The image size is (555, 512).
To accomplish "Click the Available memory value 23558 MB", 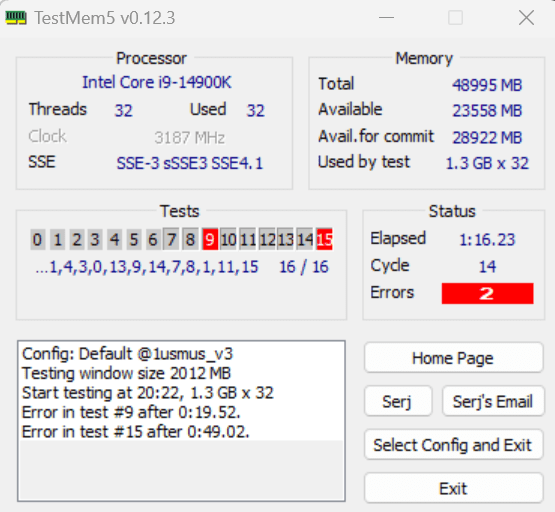I will click(x=487, y=110).
